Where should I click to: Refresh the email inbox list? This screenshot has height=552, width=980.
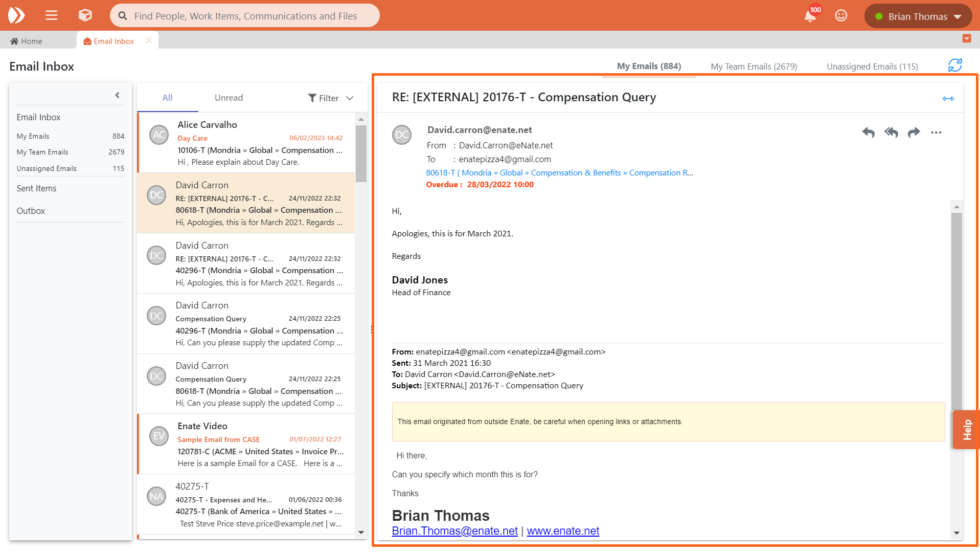pyautogui.click(x=954, y=65)
